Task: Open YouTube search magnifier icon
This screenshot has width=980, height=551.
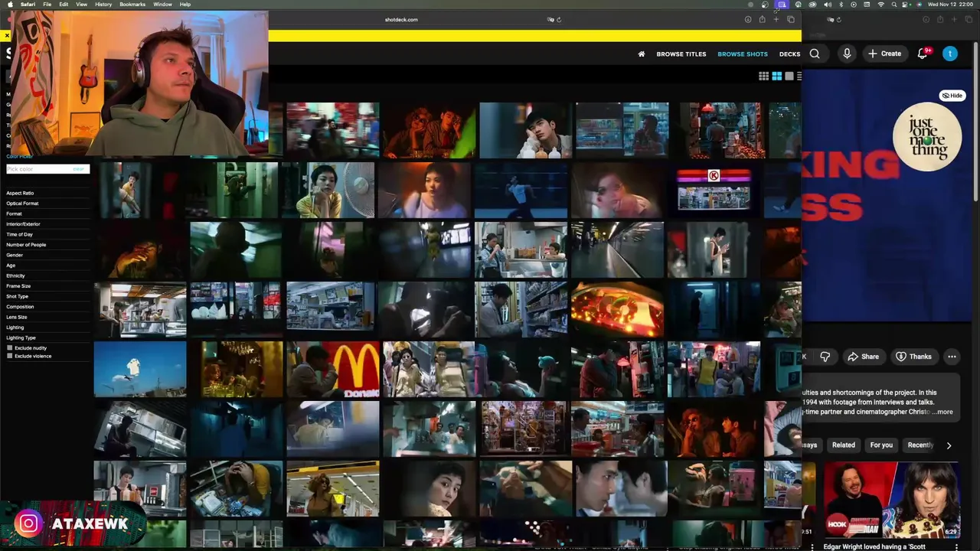Action: point(815,54)
